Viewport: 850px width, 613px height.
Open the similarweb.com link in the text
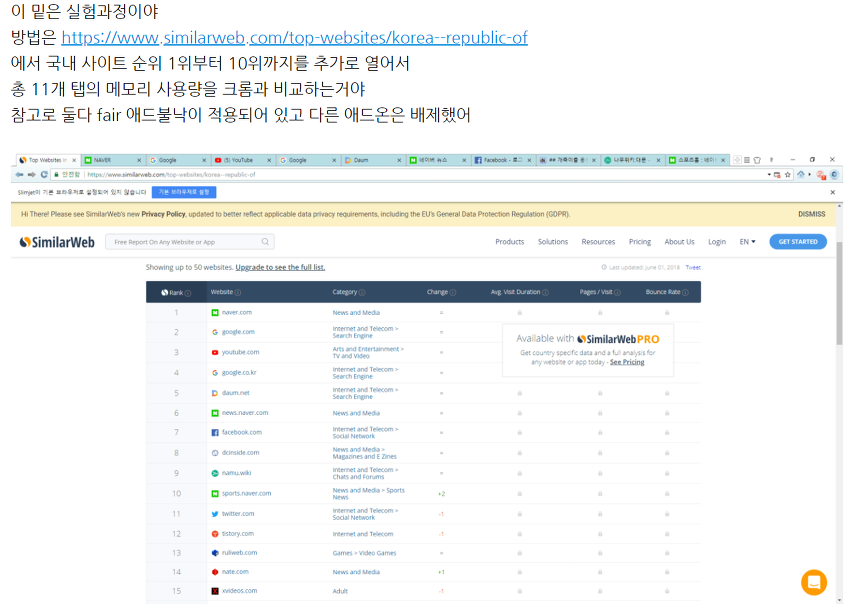[x=294, y=37]
